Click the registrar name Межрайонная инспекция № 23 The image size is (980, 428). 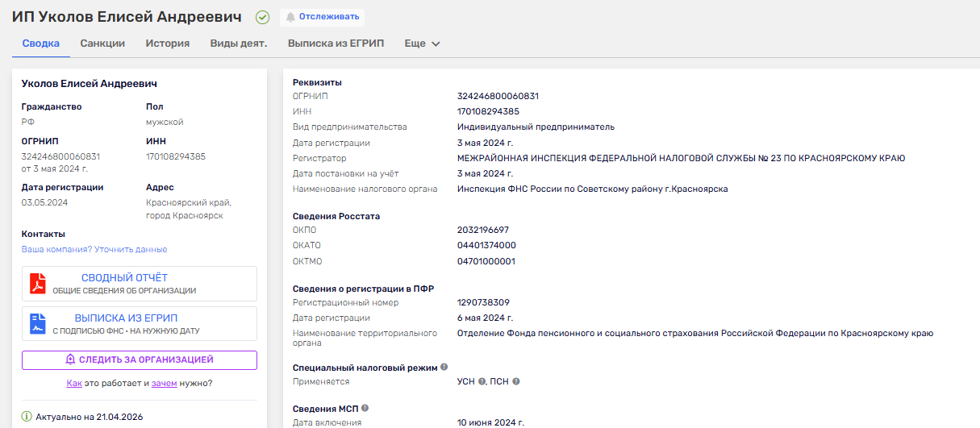tap(681, 159)
